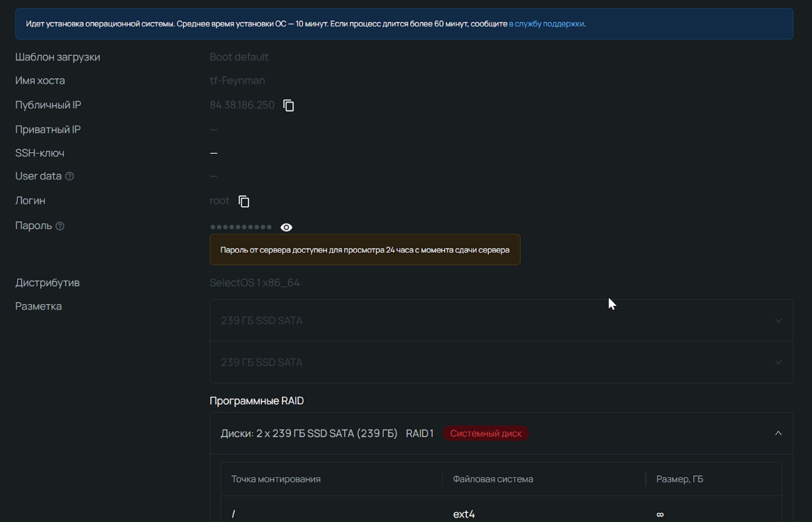Open the User data help tooltip icon
The image size is (812, 522).
pyautogui.click(x=70, y=176)
